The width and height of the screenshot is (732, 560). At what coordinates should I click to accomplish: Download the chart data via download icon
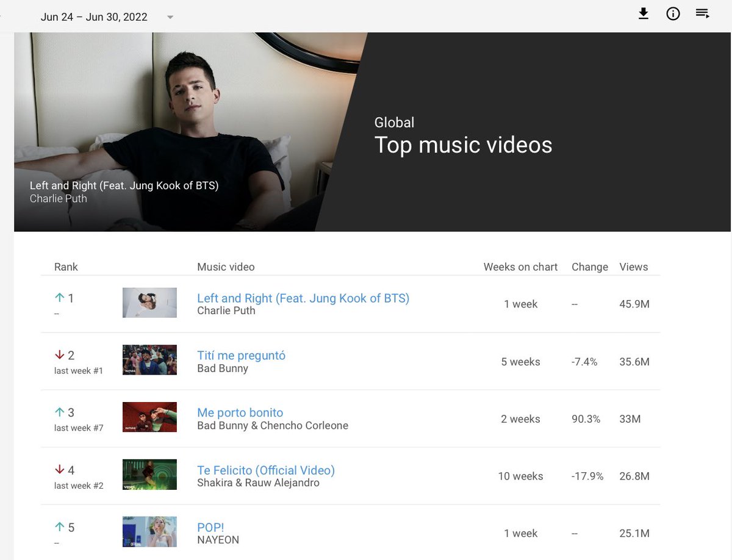(644, 13)
